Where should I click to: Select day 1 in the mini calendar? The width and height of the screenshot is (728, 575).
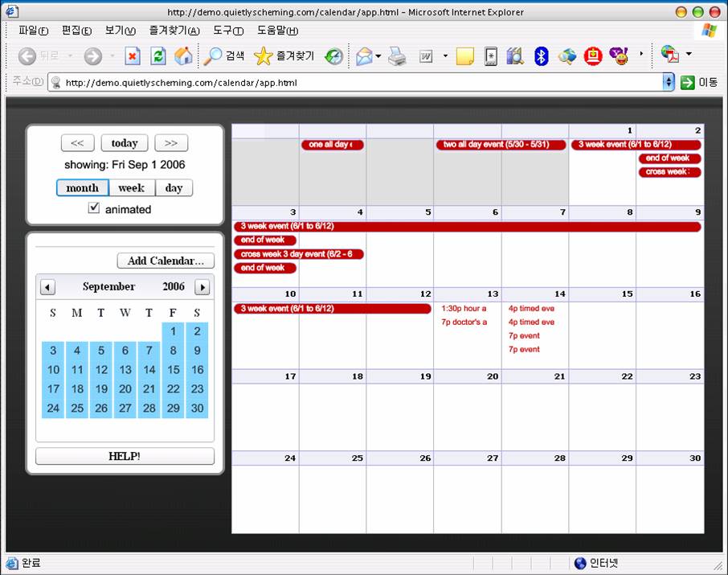(x=174, y=331)
